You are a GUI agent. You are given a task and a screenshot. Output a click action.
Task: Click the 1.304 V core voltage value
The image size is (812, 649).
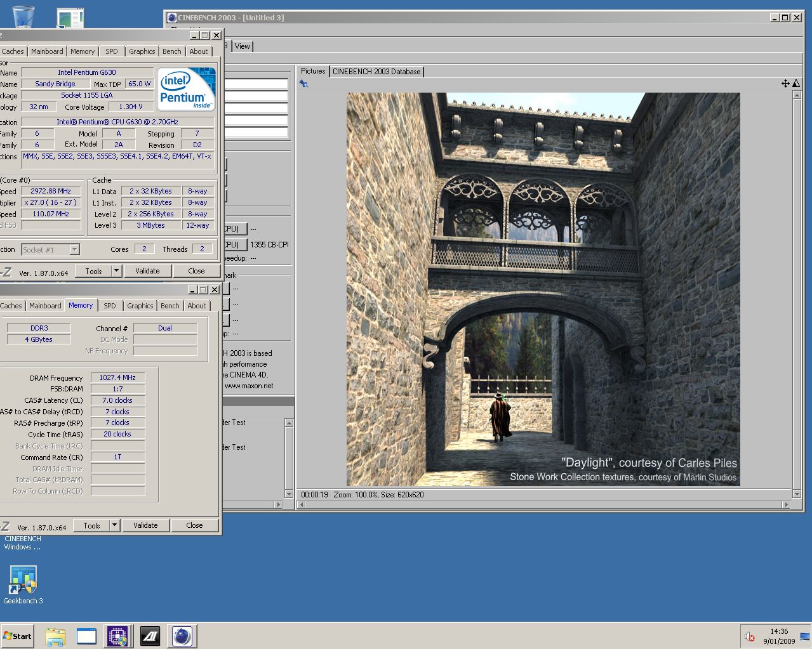coord(131,107)
